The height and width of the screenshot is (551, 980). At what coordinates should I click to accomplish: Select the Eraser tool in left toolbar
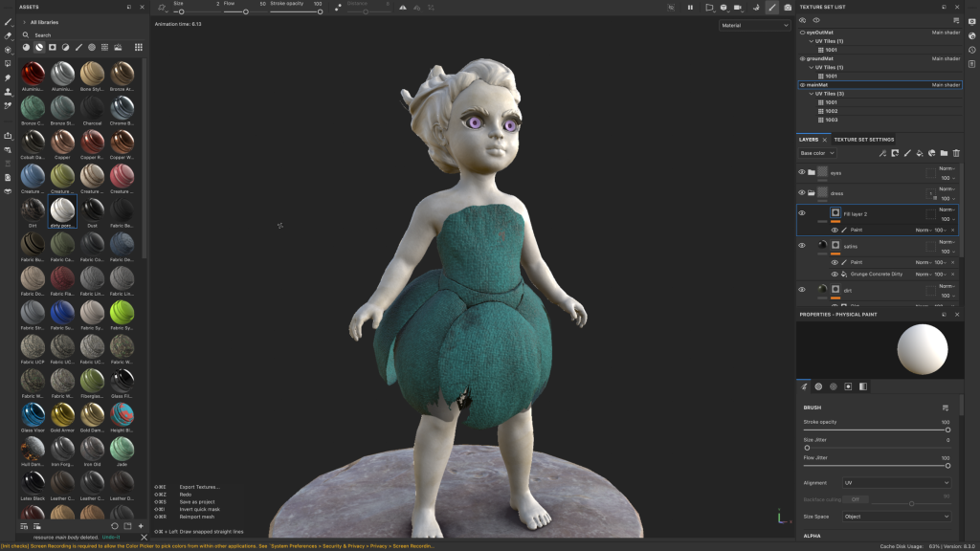click(x=8, y=35)
